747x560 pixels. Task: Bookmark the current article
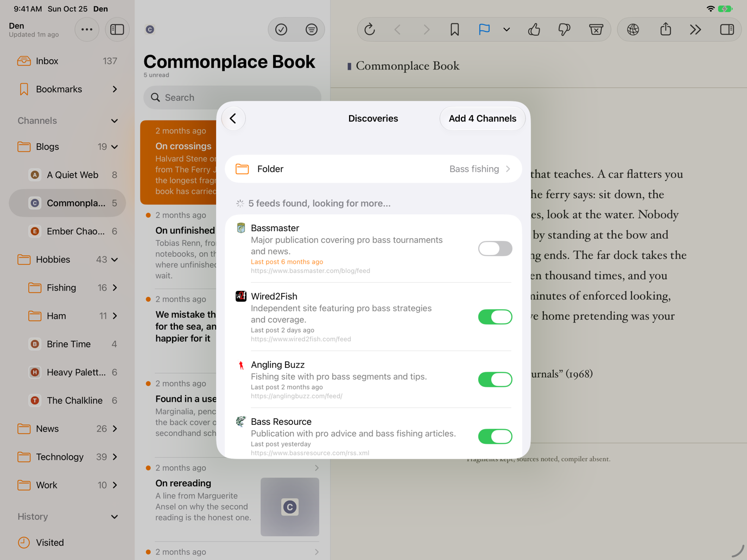point(454,29)
